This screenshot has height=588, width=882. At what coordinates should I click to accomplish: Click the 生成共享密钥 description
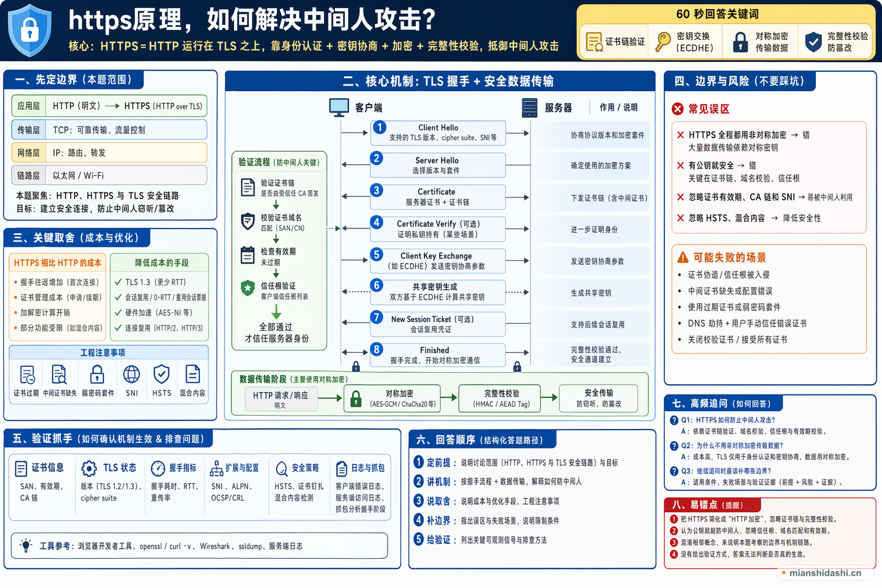(x=591, y=293)
